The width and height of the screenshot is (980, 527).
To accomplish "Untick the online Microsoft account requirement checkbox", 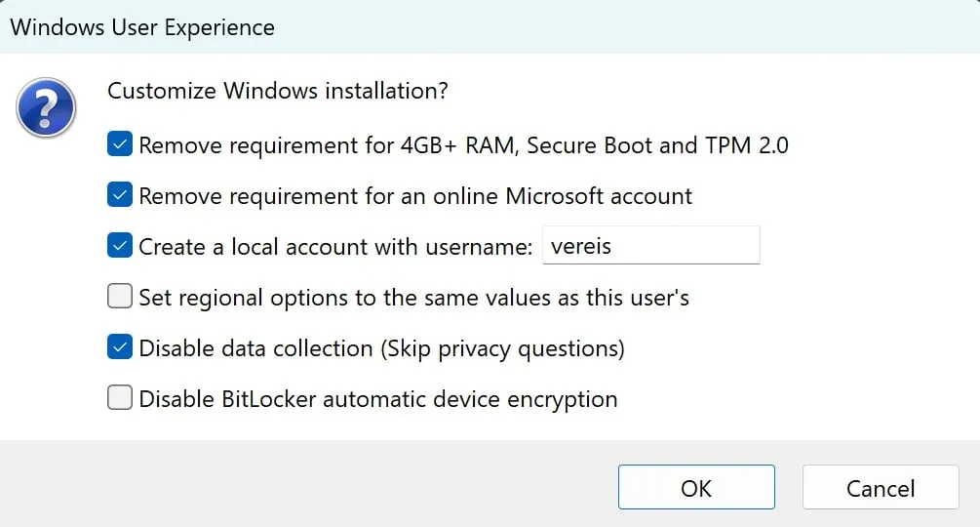I will click(120, 195).
